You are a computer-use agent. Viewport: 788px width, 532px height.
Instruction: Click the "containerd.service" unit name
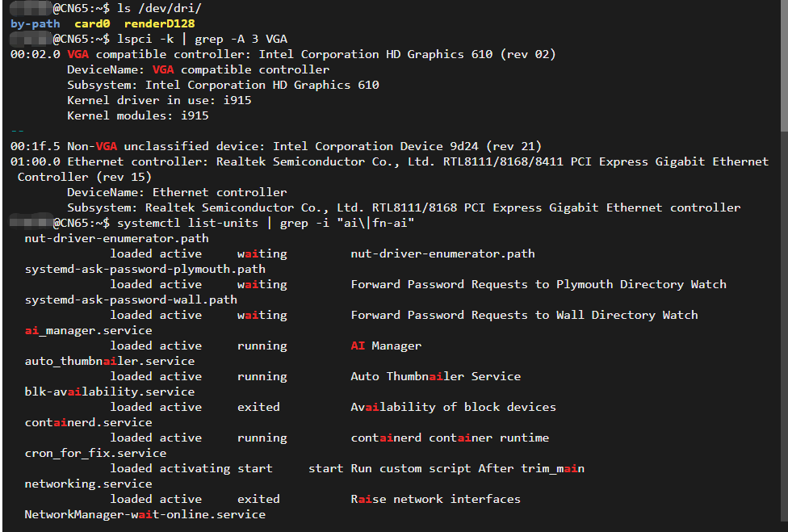click(x=88, y=422)
